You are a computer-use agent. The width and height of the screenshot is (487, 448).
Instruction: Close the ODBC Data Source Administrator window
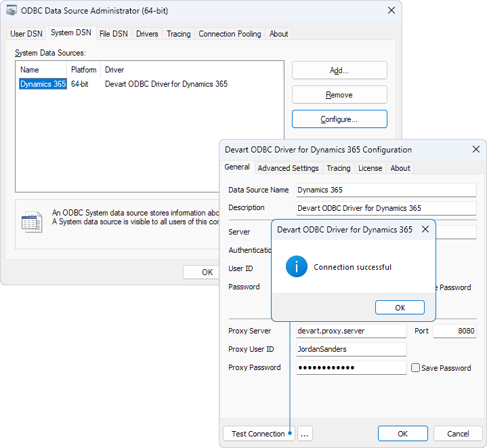pyautogui.click(x=391, y=10)
